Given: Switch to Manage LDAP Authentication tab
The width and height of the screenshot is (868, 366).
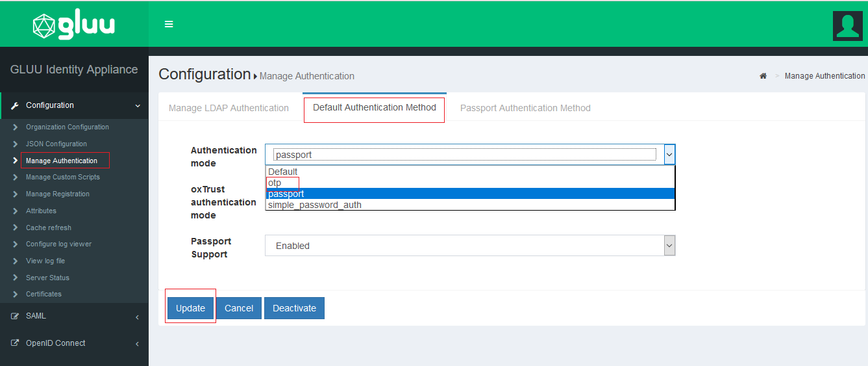Looking at the screenshot, I should point(229,108).
